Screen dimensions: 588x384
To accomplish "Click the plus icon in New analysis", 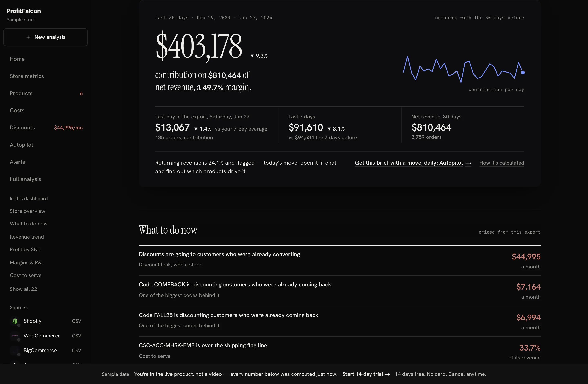I will (28, 37).
